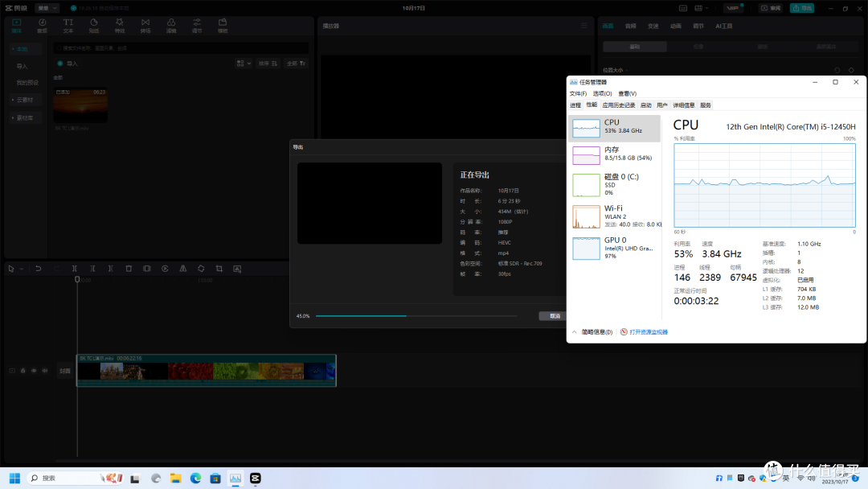Open the 特效 effects star icon
Viewport: 868px width, 489px height.
click(120, 26)
